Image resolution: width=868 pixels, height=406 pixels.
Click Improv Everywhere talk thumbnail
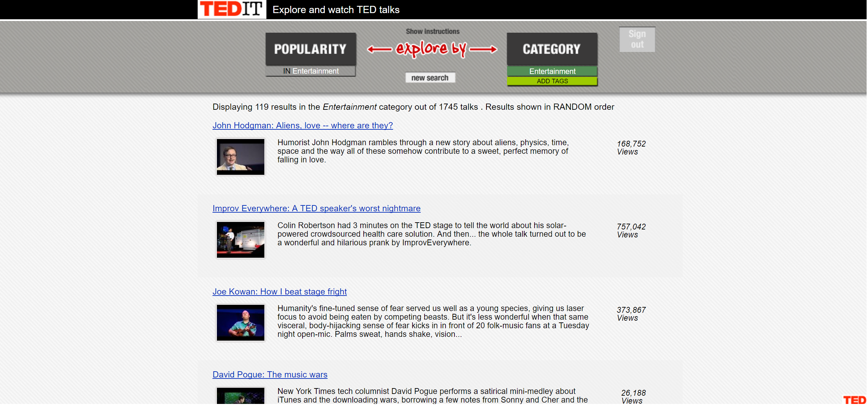pos(241,240)
